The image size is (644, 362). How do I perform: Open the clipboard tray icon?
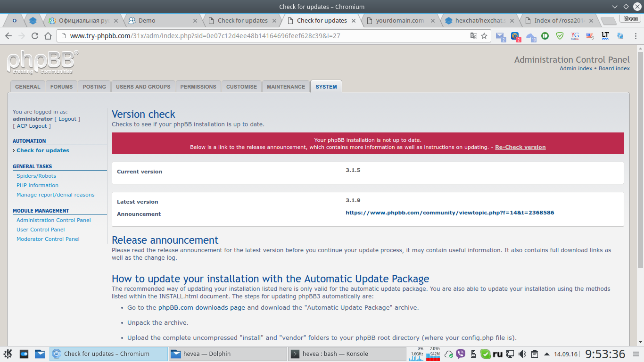534,354
